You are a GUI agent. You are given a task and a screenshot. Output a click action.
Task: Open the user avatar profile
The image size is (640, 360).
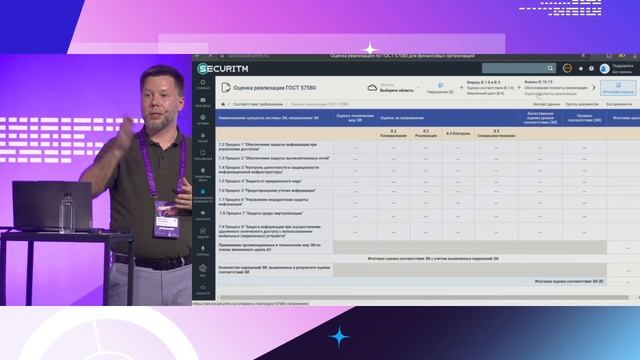[604, 69]
